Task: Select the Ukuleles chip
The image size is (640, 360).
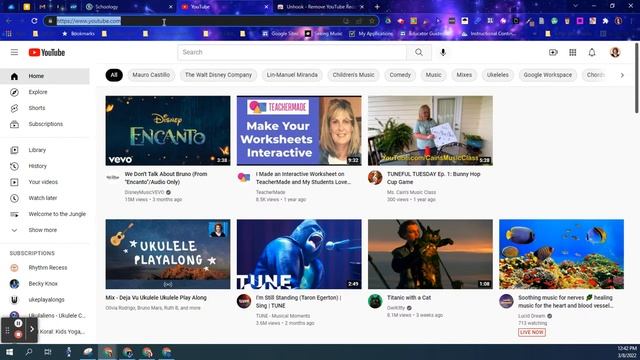Action: pyautogui.click(x=498, y=75)
